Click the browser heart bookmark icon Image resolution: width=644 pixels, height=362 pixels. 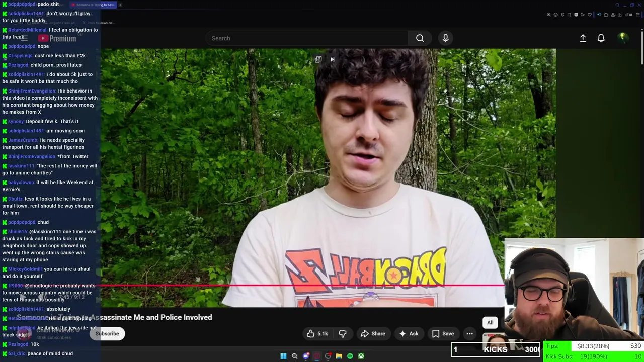[x=590, y=15]
